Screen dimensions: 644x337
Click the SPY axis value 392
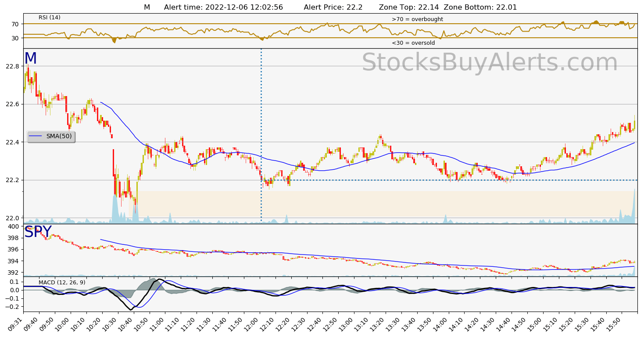pyautogui.click(x=14, y=272)
